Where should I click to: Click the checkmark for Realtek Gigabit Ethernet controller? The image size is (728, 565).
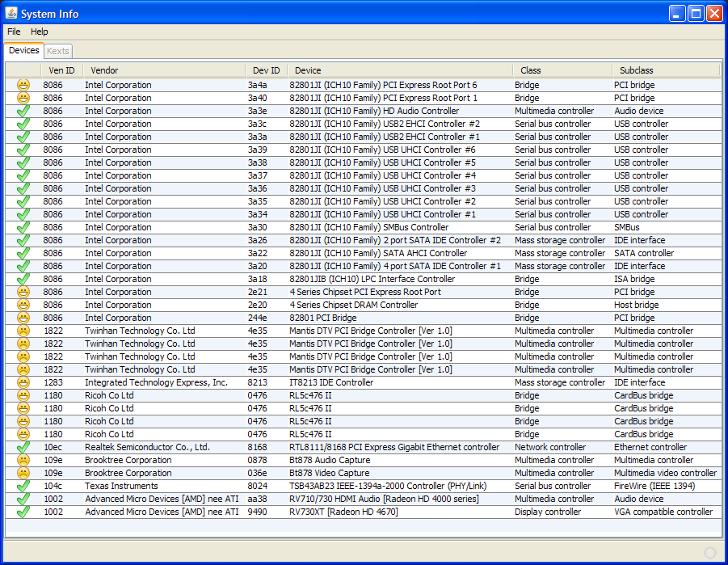click(23, 447)
